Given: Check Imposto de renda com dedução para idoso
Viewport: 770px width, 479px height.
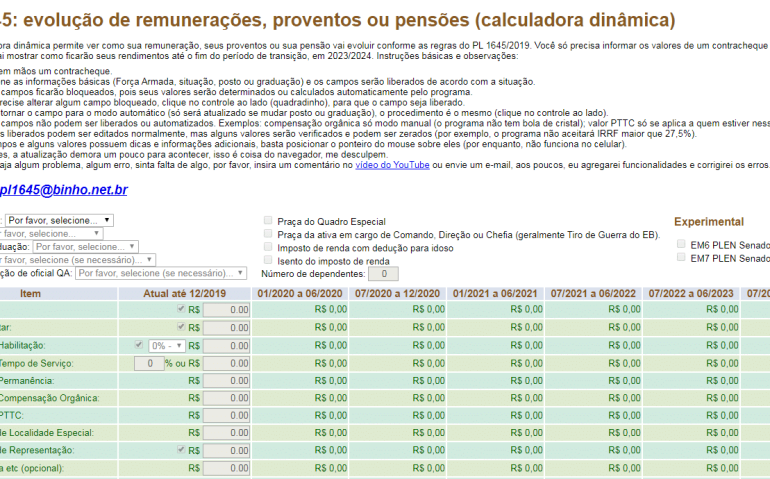Looking at the screenshot, I should [268, 247].
